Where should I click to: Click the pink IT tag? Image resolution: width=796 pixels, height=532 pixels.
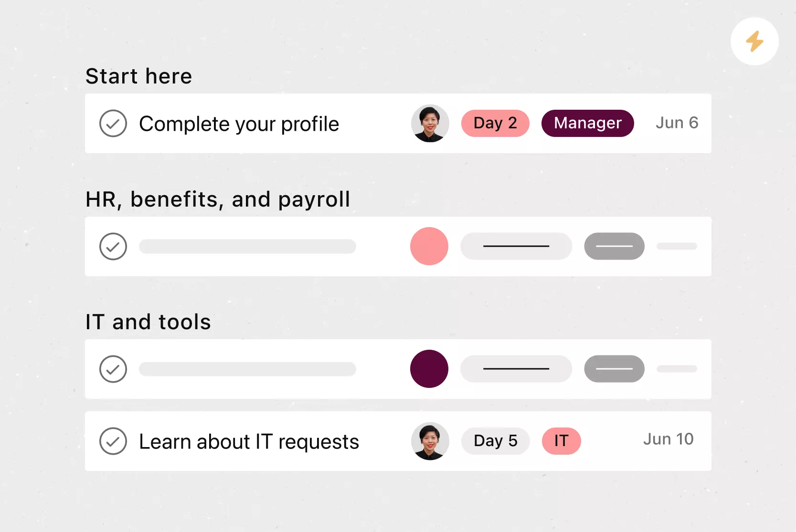coord(561,441)
